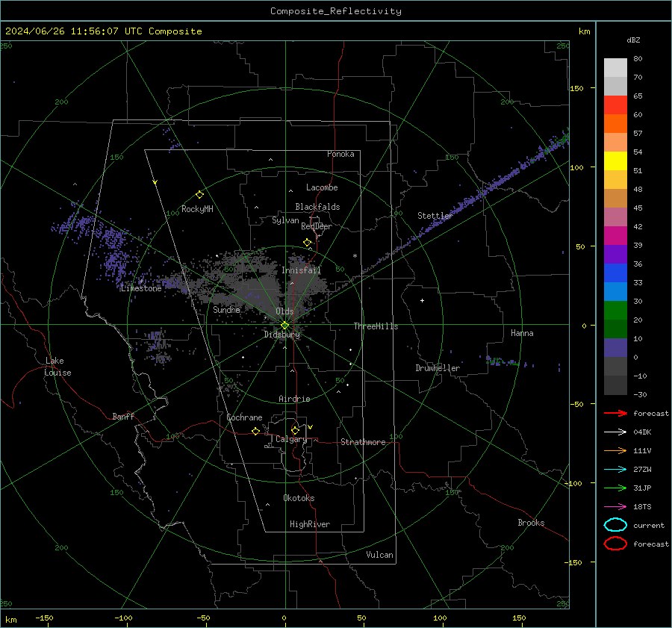The height and width of the screenshot is (628, 672).
Task: Pick the bright yellow swatch in the dBZ scale
Action: [615, 161]
